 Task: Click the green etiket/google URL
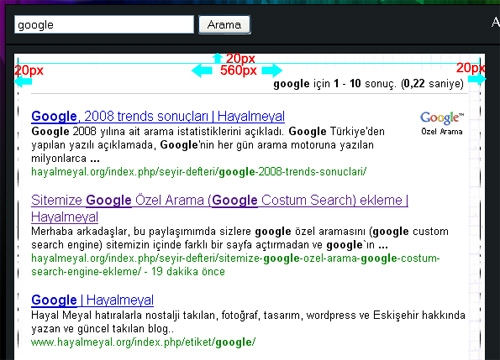pyautogui.click(x=143, y=342)
